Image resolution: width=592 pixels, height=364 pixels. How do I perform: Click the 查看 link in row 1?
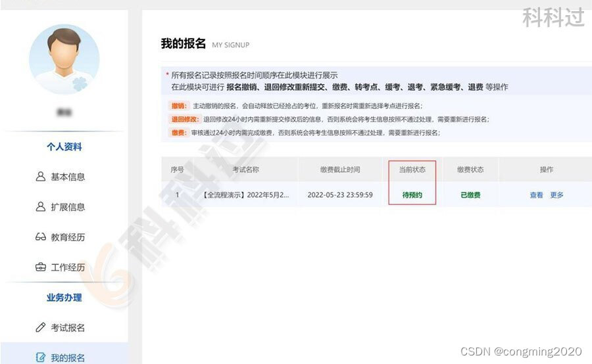pyautogui.click(x=536, y=195)
